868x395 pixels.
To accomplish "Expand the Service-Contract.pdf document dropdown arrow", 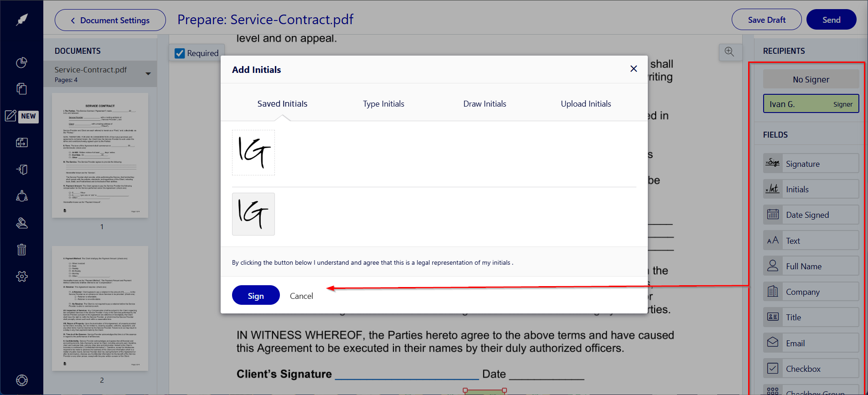I will [148, 74].
